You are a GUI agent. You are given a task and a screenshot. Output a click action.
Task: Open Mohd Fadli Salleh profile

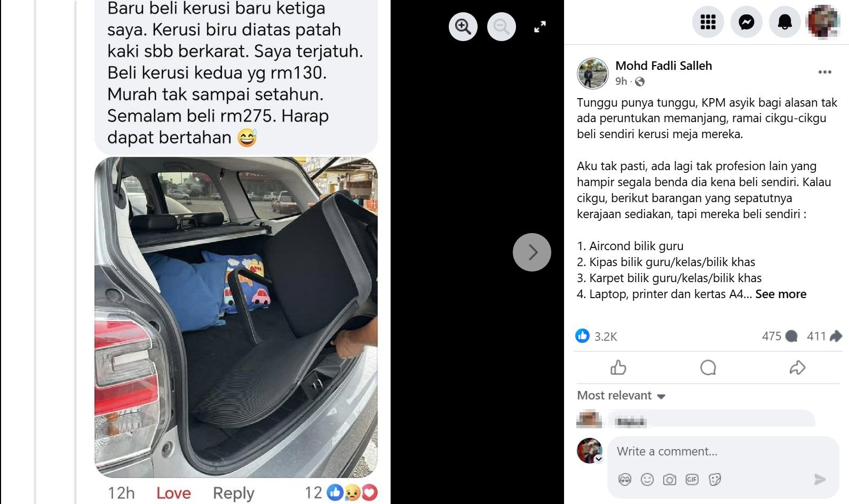click(x=663, y=66)
